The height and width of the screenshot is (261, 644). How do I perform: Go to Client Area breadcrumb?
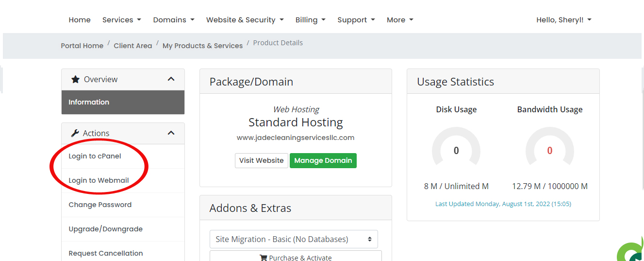point(132,46)
